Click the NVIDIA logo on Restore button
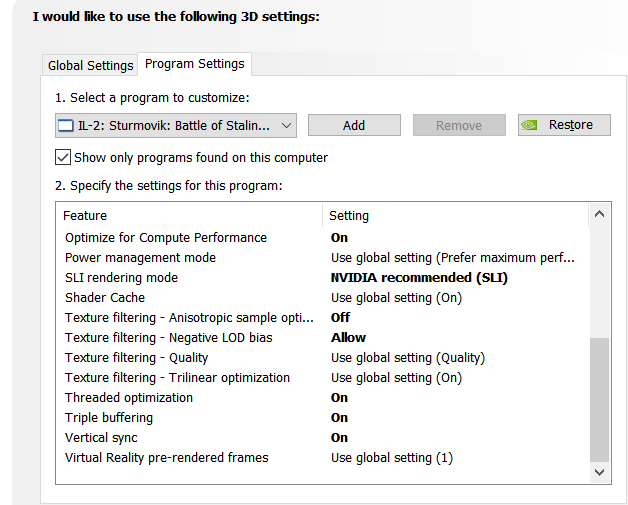Image resolution: width=628 pixels, height=505 pixels. pos(529,125)
